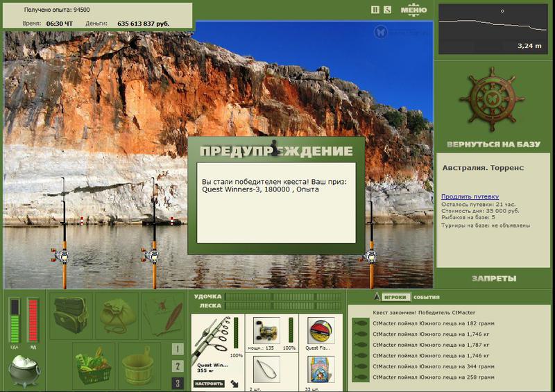Open the МЕНЮ game menu
The height and width of the screenshot is (392, 555).
[x=413, y=10]
